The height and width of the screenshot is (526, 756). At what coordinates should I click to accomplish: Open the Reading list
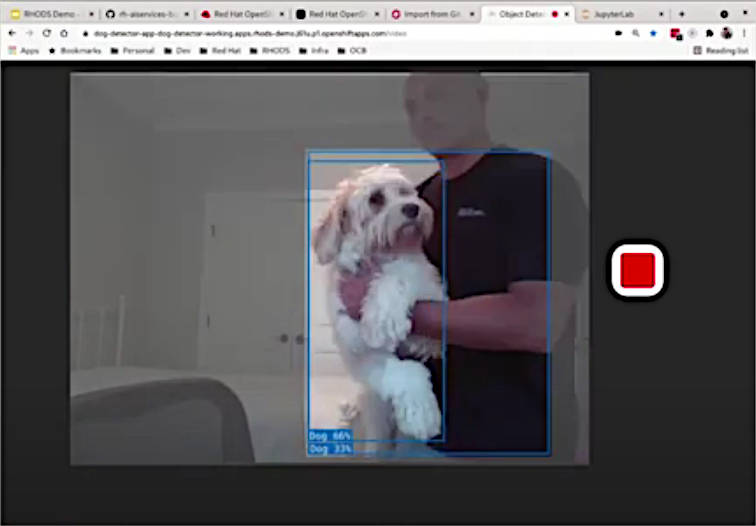(721, 51)
